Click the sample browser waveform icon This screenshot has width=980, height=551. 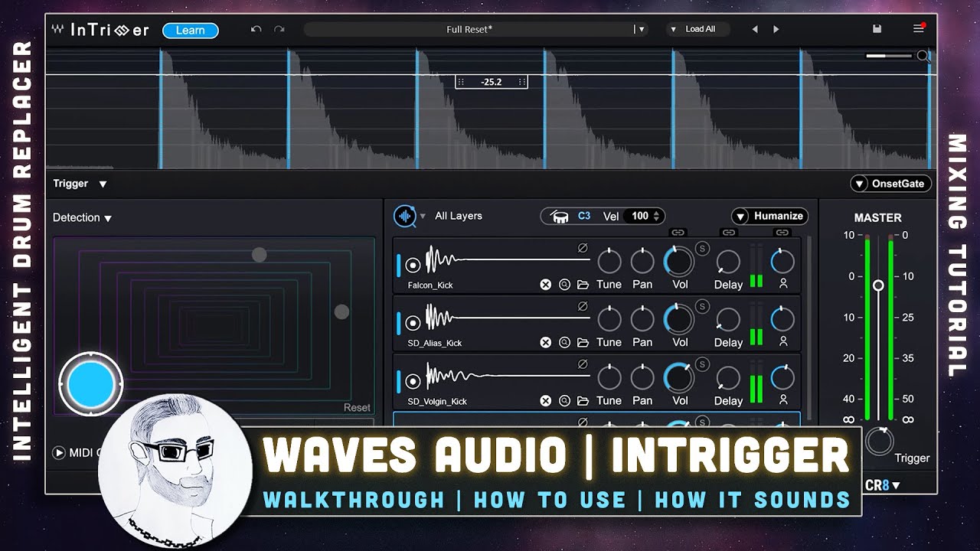point(405,217)
